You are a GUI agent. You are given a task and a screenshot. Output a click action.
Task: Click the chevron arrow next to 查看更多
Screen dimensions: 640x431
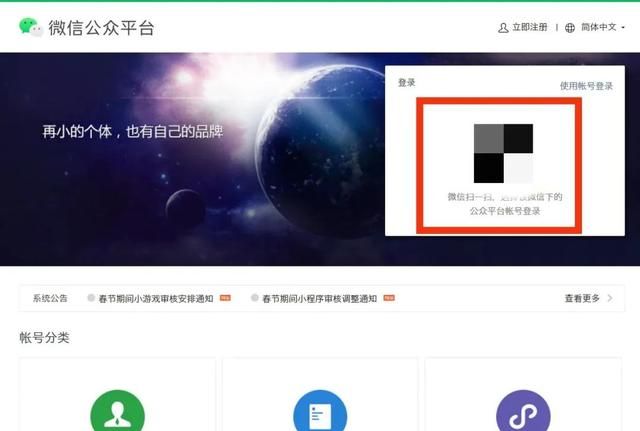click(x=610, y=298)
